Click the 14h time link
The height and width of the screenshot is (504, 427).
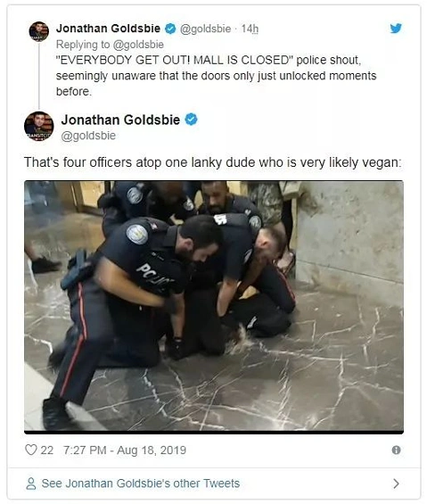250,29
